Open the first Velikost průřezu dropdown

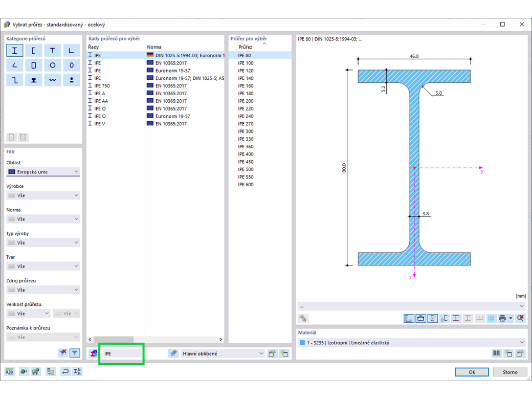(29, 314)
